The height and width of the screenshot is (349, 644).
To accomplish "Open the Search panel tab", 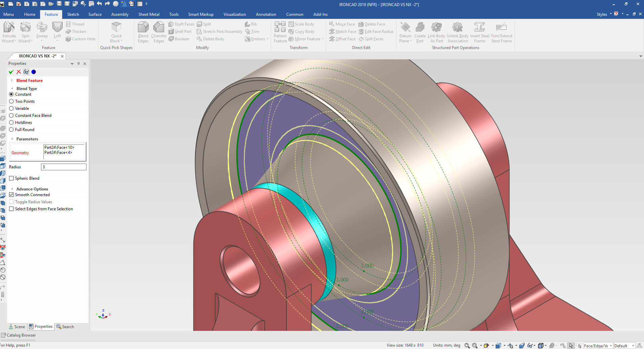I will pos(65,326).
